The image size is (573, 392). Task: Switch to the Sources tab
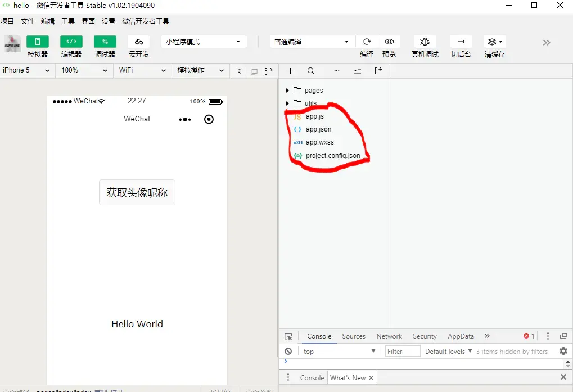(x=354, y=336)
